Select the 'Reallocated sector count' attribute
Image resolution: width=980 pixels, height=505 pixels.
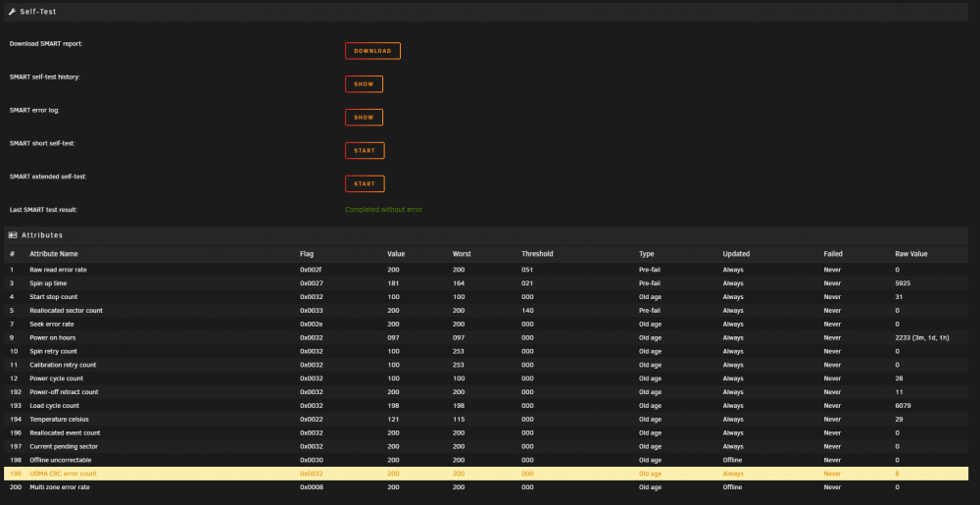point(486,311)
